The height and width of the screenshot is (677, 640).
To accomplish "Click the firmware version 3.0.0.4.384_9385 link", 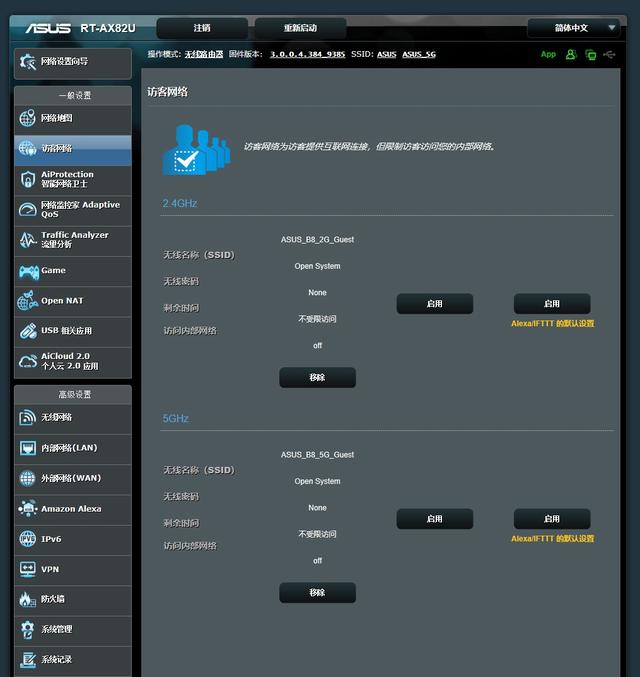I will coord(307,54).
